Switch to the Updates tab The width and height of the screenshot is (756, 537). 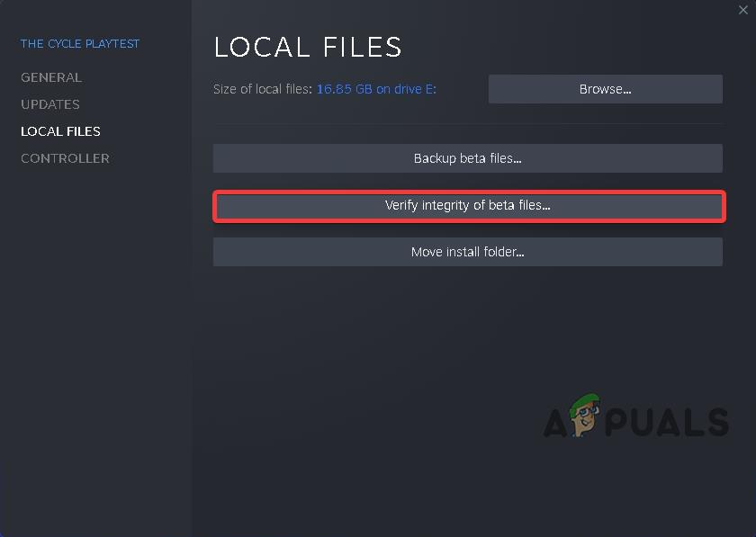click(50, 104)
